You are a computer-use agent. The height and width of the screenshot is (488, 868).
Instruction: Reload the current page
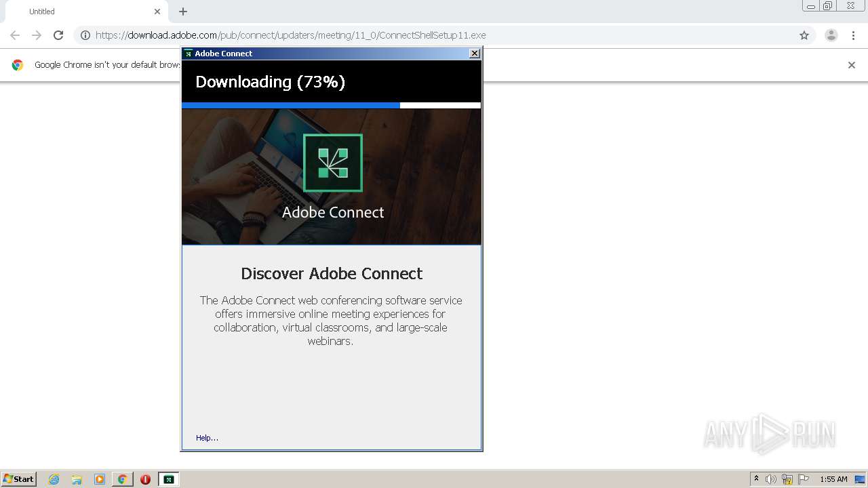[x=58, y=35]
